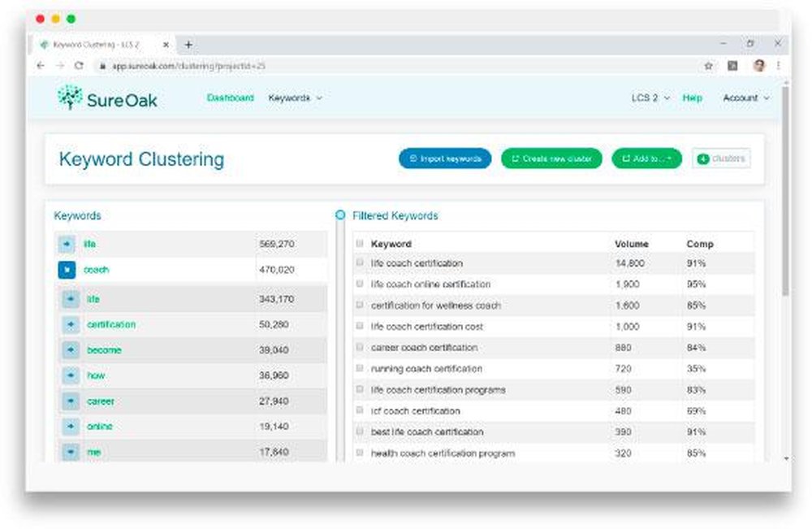The height and width of the screenshot is (529, 812).
Task: Check 'running coach certification' row
Action: [x=360, y=368]
